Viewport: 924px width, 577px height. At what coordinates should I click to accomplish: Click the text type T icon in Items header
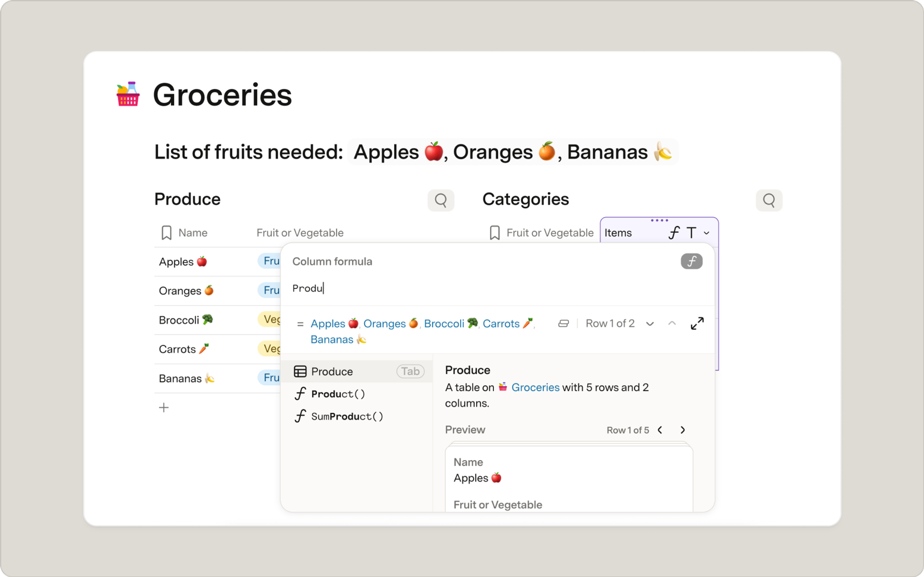[x=691, y=233]
